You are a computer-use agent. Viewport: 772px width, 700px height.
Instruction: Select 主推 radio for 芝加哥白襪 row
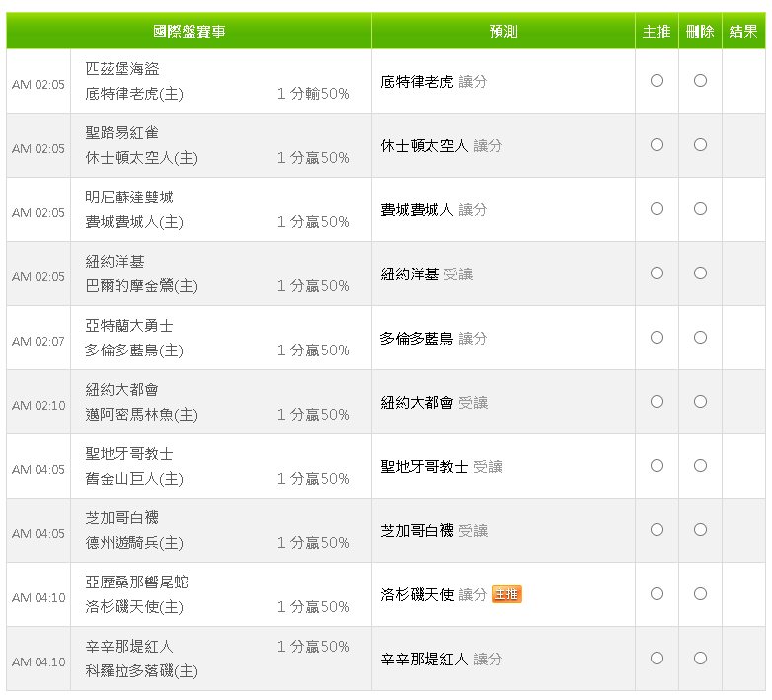tap(656, 529)
